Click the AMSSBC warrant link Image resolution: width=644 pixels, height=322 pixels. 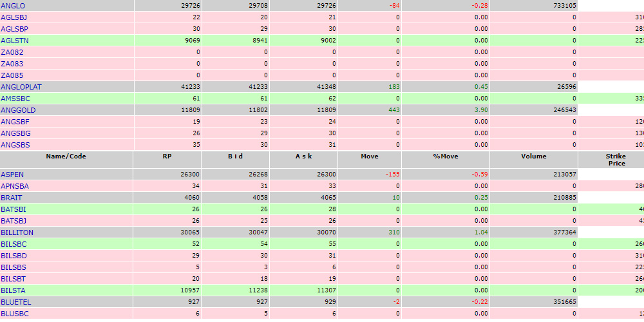pyautogui.click(x=15, y=99)
